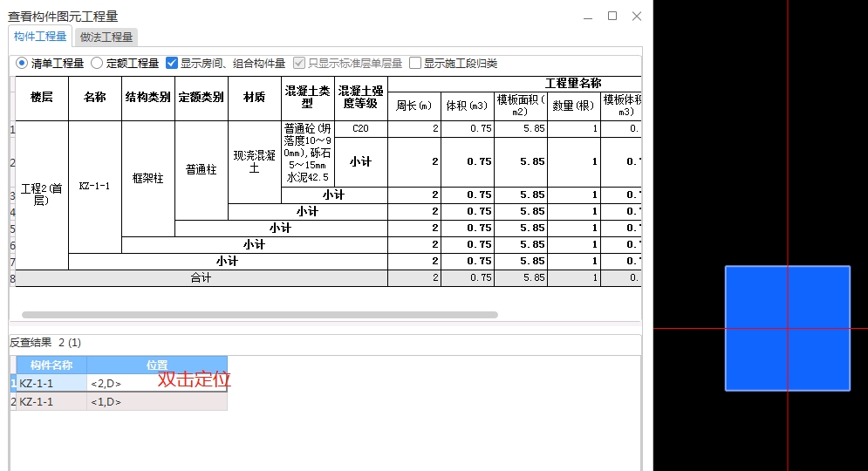Select KZ-1-1 row at position <2,D>

[x=119, y=383]
